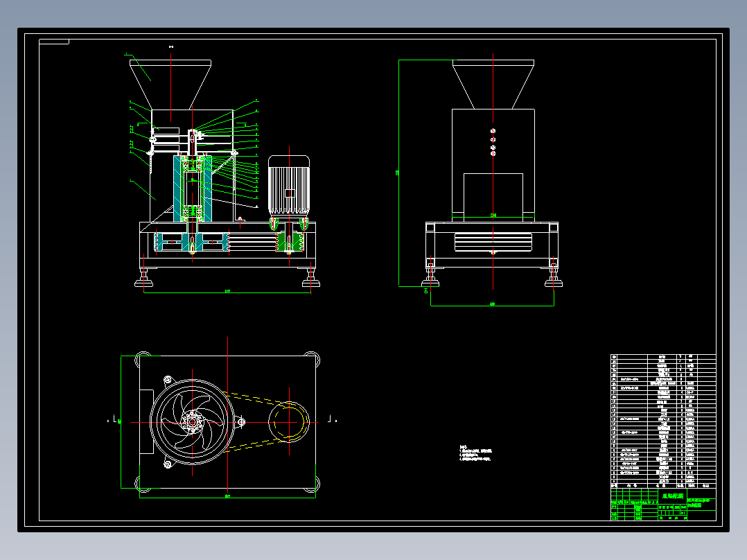Viewport: 747px width, 560px height.
Task: Select the technical notes text block
Action: click(475, 453)
